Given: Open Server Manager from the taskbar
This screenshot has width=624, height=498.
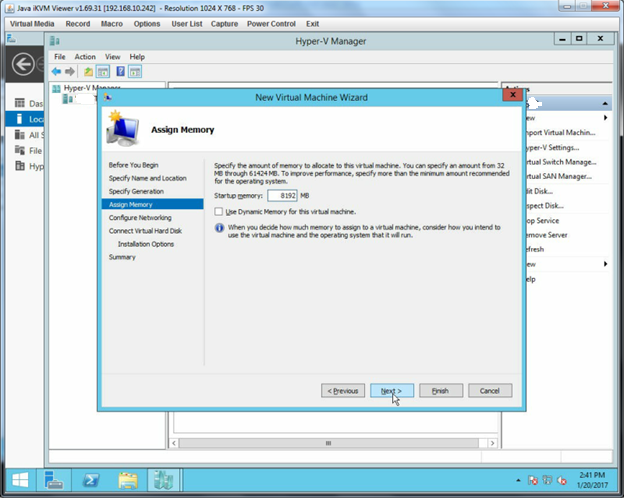Looking at the screenshot, I should (x=54, y=480).
